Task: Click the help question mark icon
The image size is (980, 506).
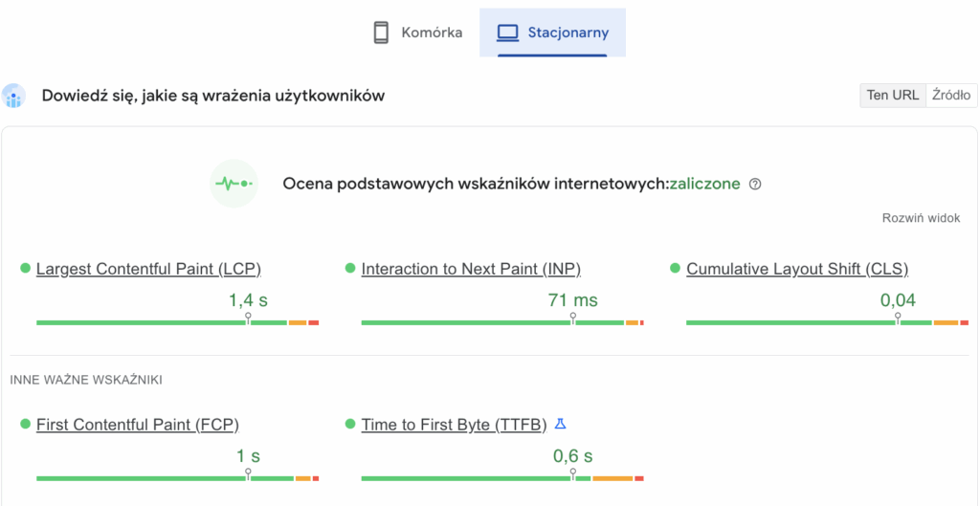Action: pos(755,184)
